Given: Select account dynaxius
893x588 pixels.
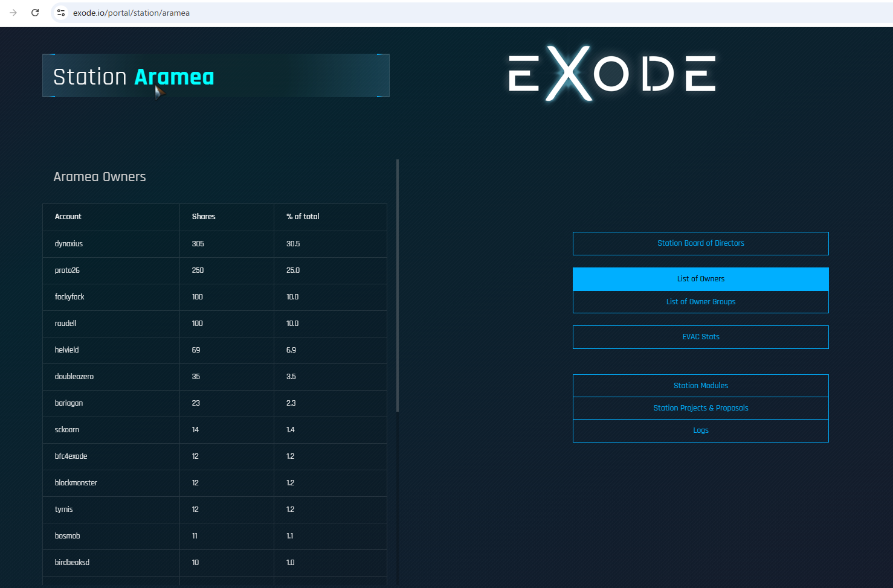Looking at the screenshot, I should [x=69, y=244].
